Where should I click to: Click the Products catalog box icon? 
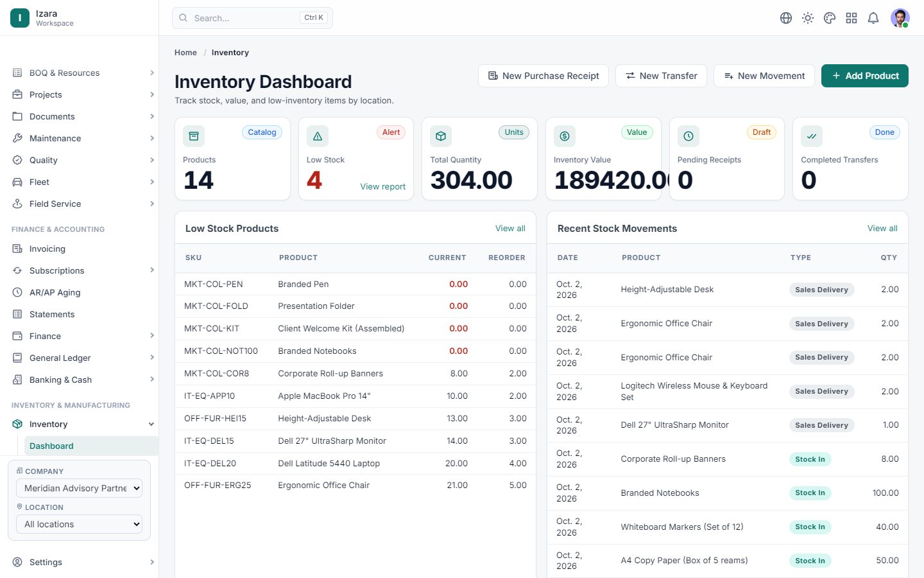tap(194, 136)
